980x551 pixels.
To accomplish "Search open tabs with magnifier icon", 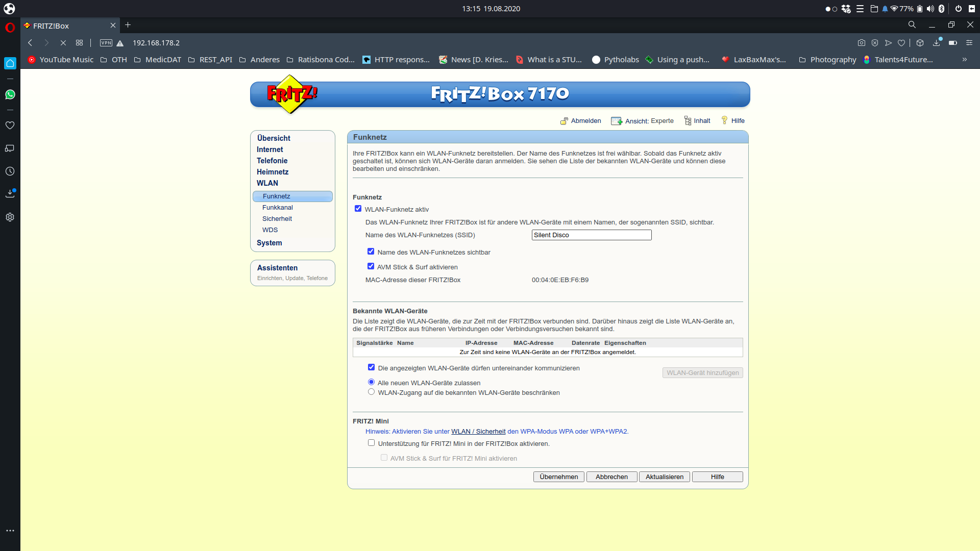I will point(912,24).
